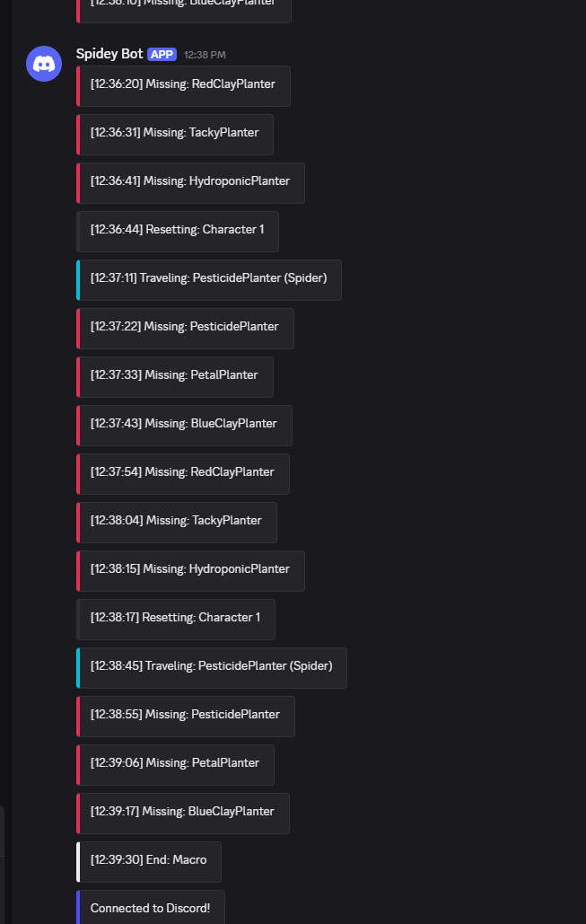Image resolution: width=586 pixels, height=924 pixels.
Task: Select the 12:36:41 Missing HydroponicPlanter embed
Action: pyautogui.click(x=190, y=181)
